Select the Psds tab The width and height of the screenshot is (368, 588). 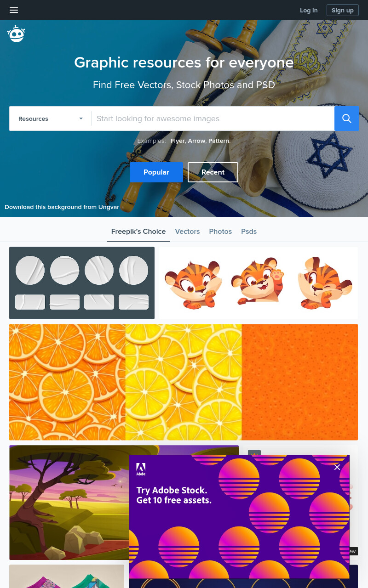coord(249,232)
